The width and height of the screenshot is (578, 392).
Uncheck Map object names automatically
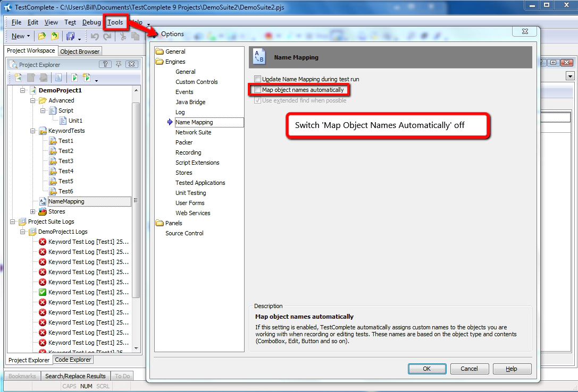(x=258, y=89)
